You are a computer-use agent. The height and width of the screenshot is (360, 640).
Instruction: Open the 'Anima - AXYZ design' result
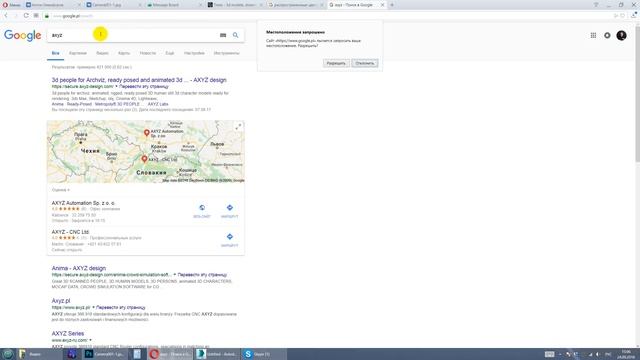[x=79, y=268]
